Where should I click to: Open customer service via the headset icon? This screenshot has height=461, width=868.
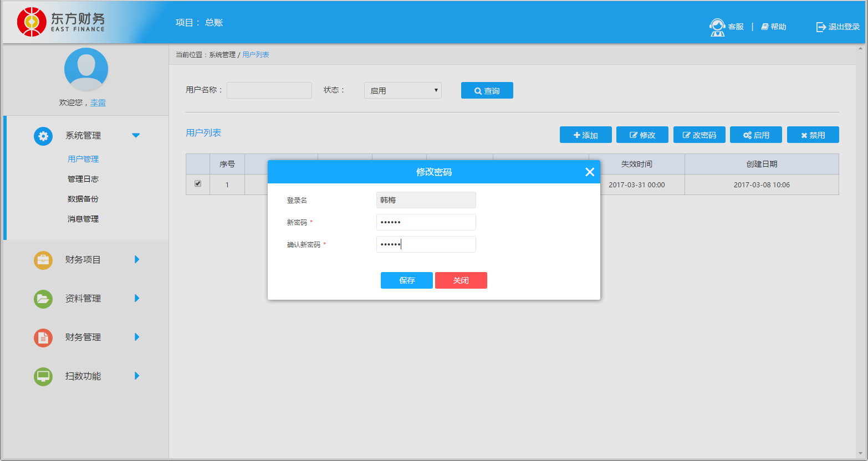(718, 27)
